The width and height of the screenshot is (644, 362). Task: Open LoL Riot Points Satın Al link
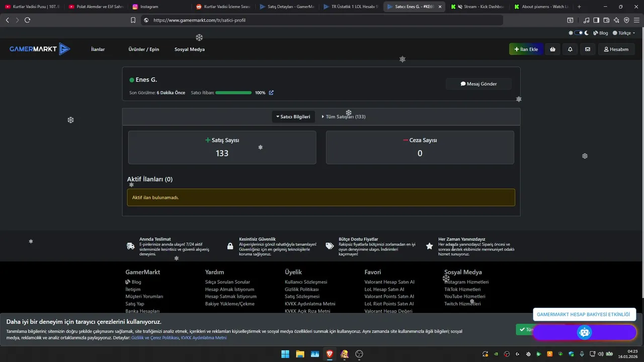tap(389, 304)
